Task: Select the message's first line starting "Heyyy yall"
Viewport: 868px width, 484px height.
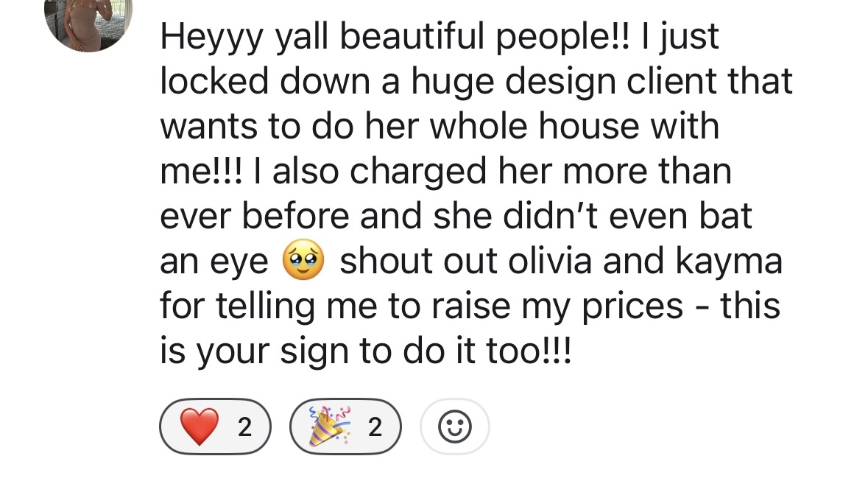Action: click(x=440, y=38)
